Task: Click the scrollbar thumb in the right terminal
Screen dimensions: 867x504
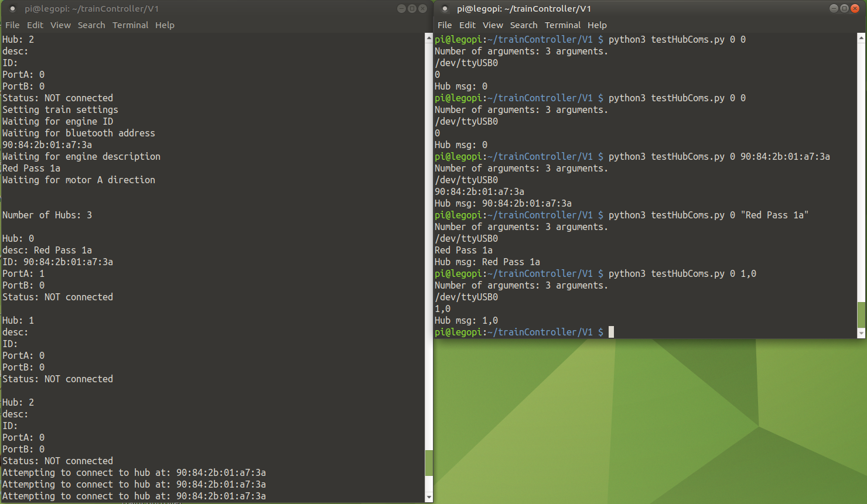Action: coord(861,315)
